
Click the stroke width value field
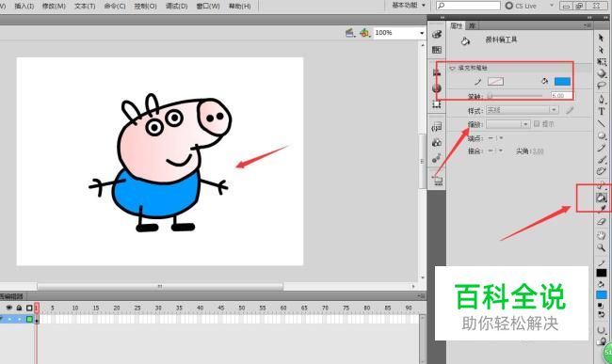point(561,96)
